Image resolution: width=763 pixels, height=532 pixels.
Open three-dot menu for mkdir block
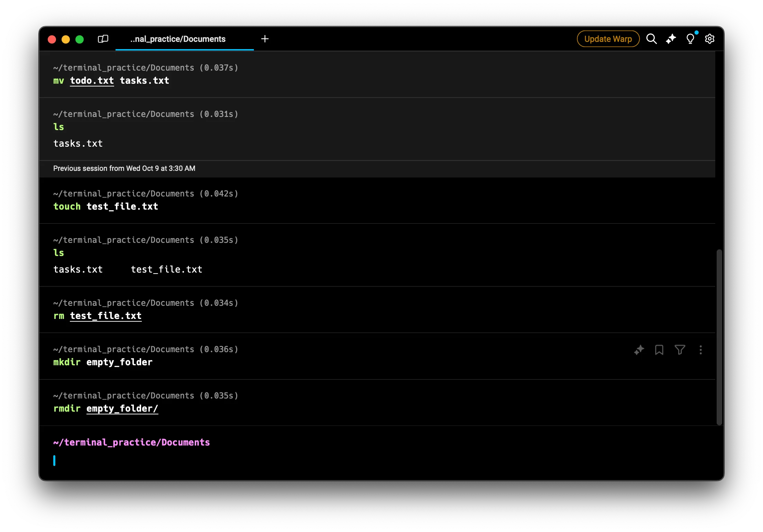click(700, 350)
